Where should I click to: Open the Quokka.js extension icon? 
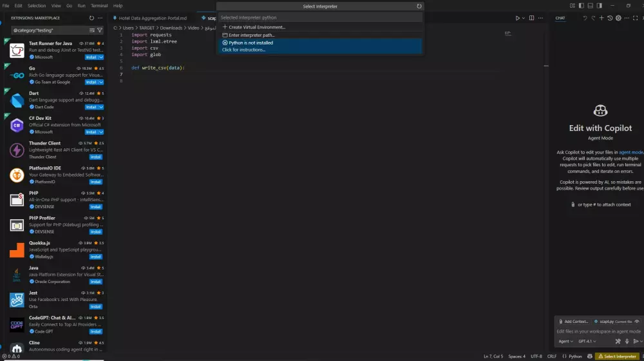pyautogui.click(x=17, y=250)
